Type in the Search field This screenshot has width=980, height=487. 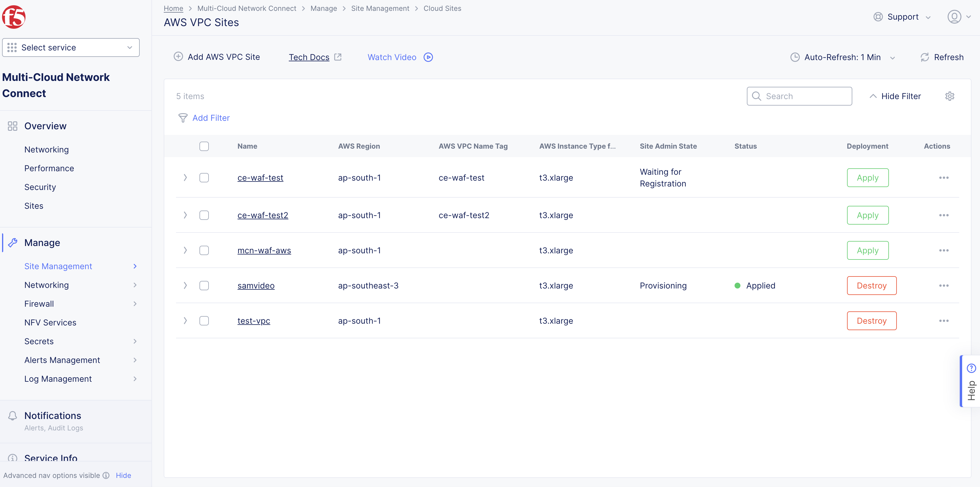click(x=799, y=96)
